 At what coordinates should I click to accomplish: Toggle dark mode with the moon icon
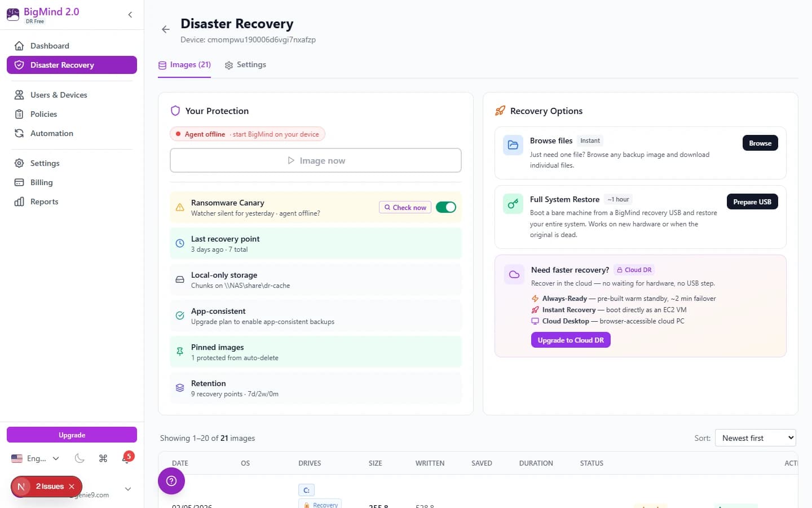click(x=80, y=458)
